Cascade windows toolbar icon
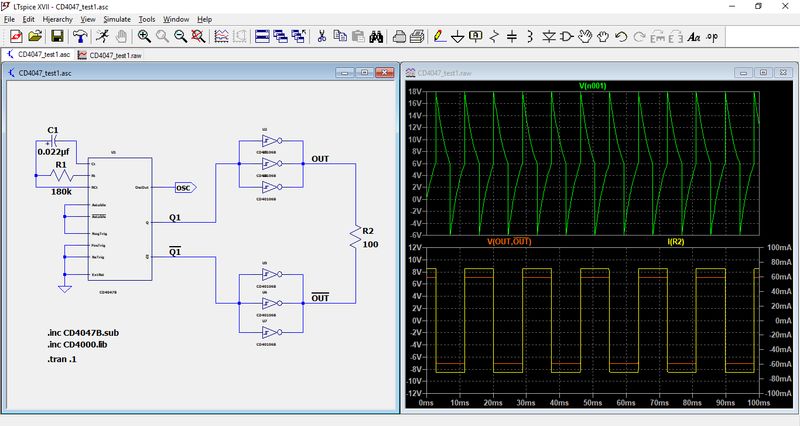 coord(280,36)
